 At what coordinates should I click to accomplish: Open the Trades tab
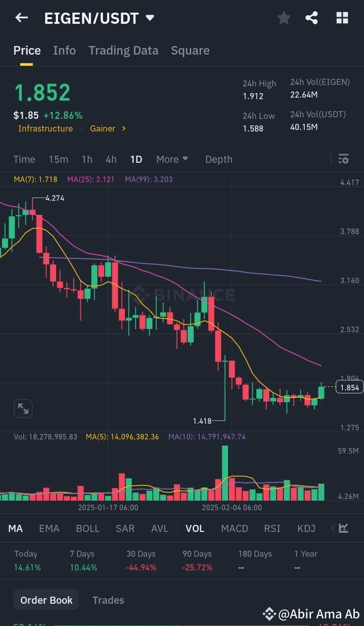tap(108, 600)
